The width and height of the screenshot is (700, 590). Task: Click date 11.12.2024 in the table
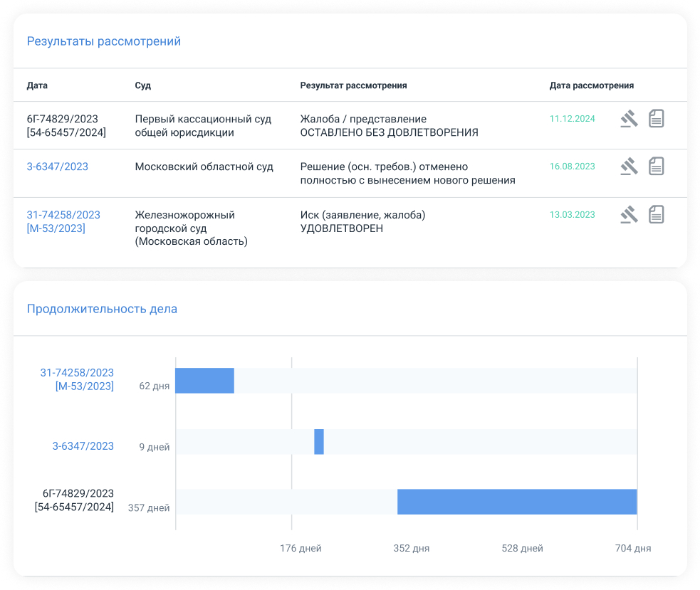[572, 119]
